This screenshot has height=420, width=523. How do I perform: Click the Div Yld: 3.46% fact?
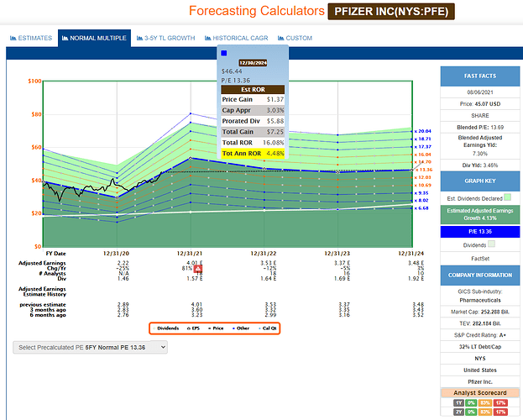480,165
